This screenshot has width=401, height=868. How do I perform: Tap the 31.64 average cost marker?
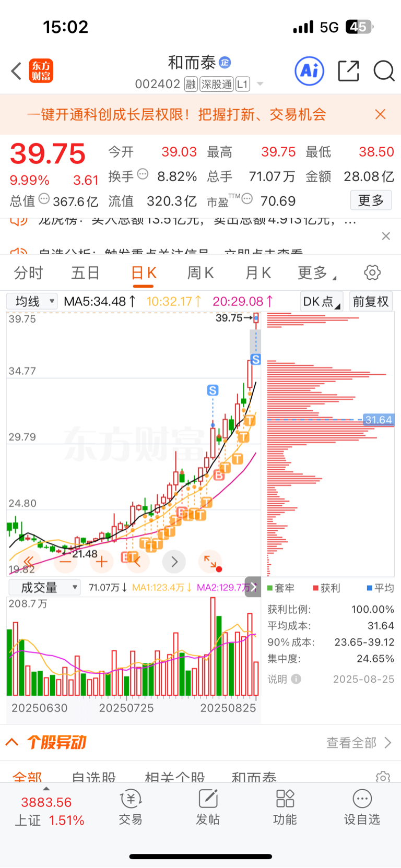(x=379, y=420)
